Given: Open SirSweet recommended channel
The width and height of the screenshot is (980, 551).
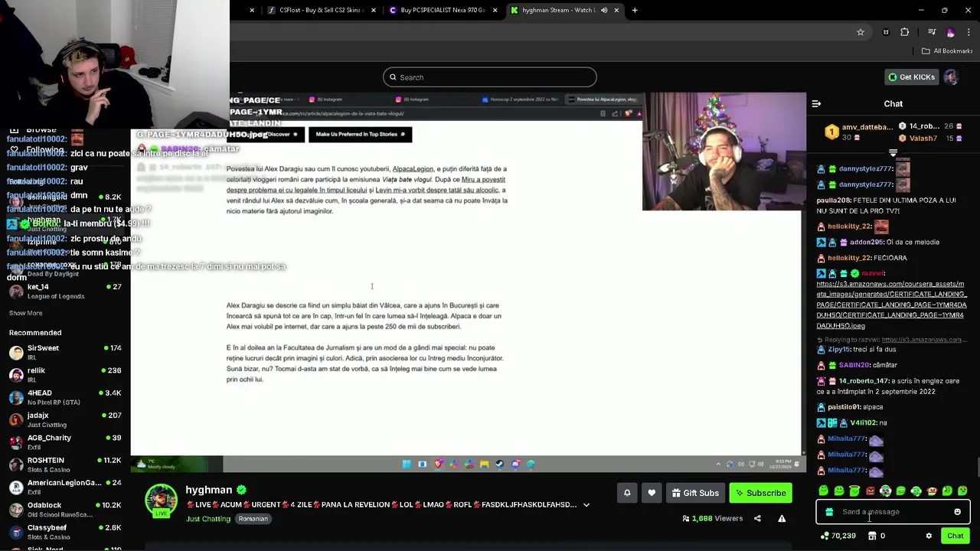Looking at the screenshot, I should (65, 352).
